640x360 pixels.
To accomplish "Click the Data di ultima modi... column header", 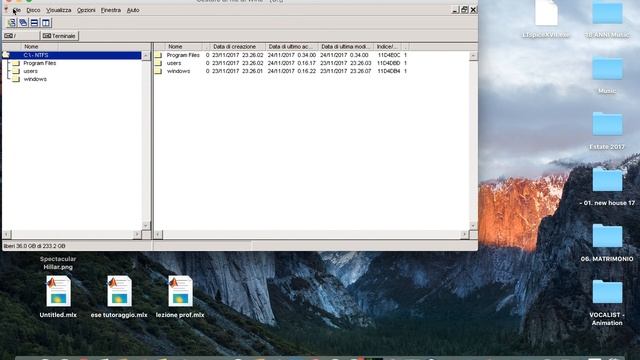I will point(345,47).
